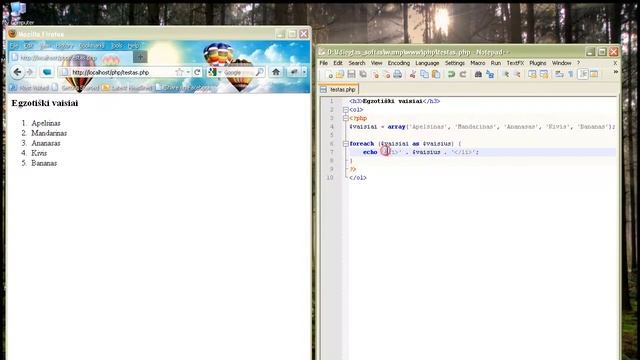Image resolution: width=640 pixels, height=360 pixels.
Task: Open the File menu in Notepad++
Action: click(324, 63)
